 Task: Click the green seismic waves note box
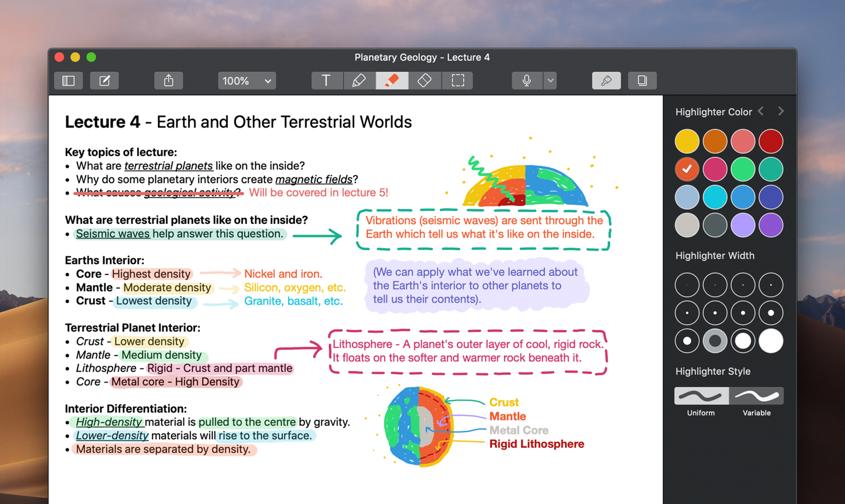coord(483,230)
